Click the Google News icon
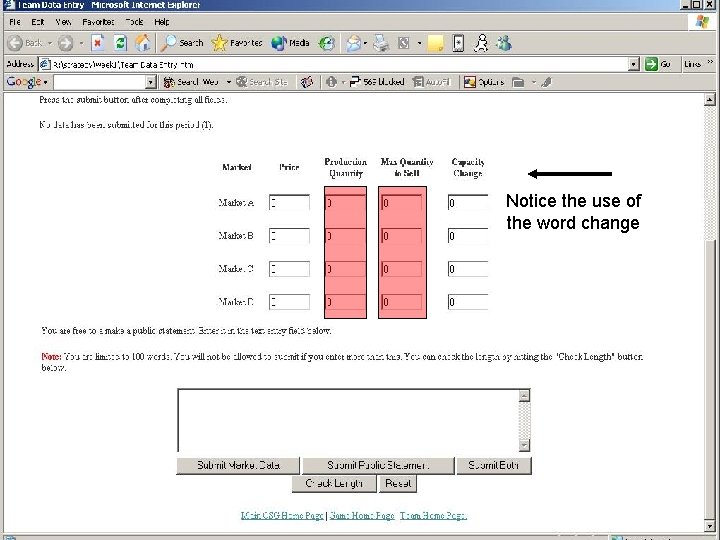 click(x=307, y=82)
